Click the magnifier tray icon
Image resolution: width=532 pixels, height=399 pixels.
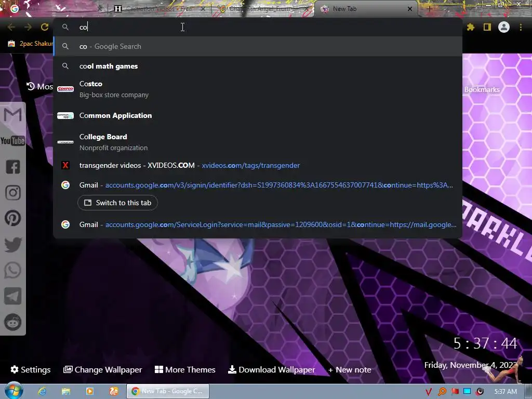click(x=442, y=392)
